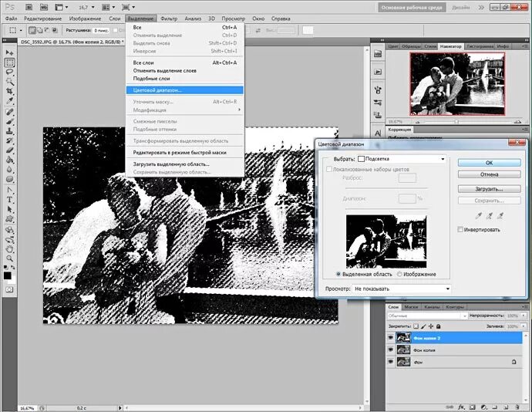Select the Crop tool
The image size is (532, 412).
pos(9,91)
